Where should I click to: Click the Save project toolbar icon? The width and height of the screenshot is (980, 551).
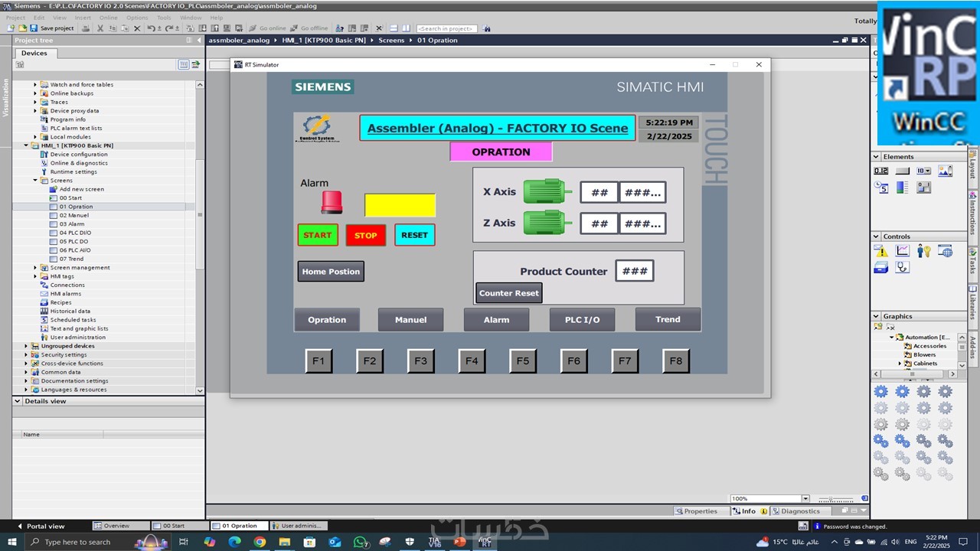(x=34, y=28)
